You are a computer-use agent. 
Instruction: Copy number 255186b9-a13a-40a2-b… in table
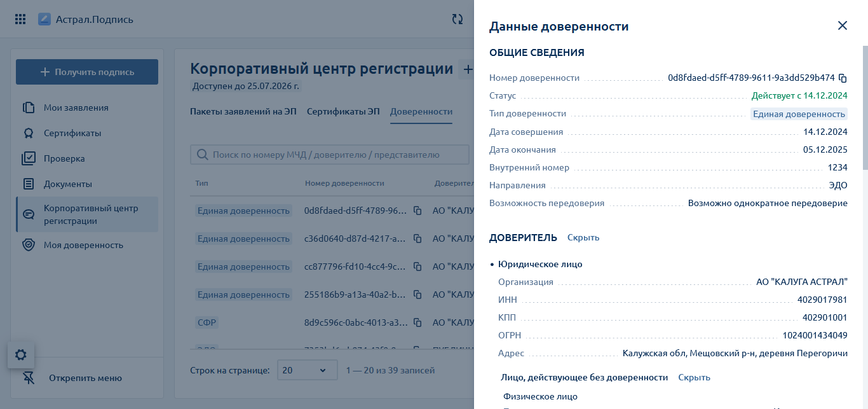(417, 295)
